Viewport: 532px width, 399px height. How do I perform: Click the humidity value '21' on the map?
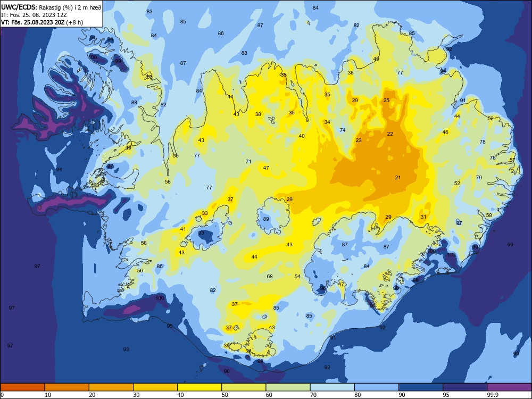[x=398, y=178]
